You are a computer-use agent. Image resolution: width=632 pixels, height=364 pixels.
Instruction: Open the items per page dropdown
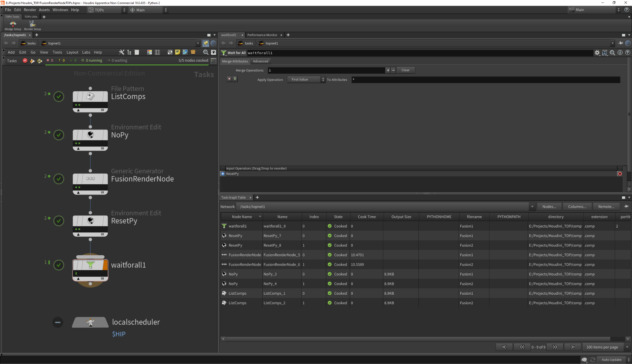606,347
